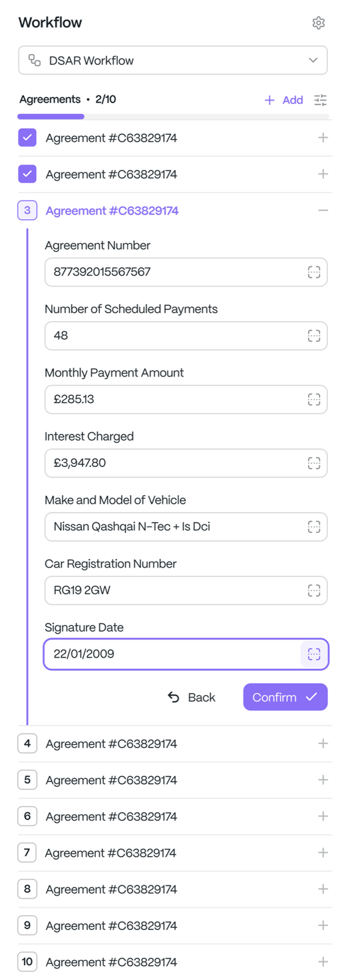This screenshot has height=980, width=346.
Task: Click scan icon in Agreement Number field
Action: pyautogui.click(x=314, y=272)
